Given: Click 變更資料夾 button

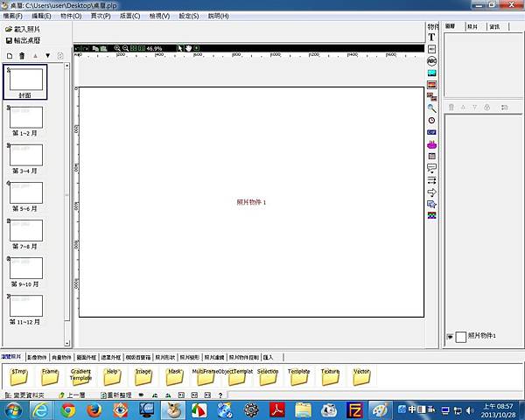Looking at the screenshot, I should [24, 395].
